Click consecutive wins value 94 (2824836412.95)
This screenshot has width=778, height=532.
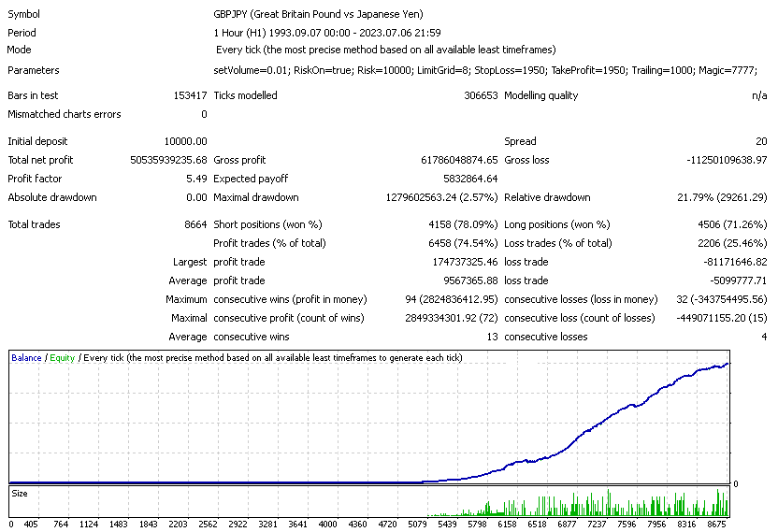coord(451,300)
